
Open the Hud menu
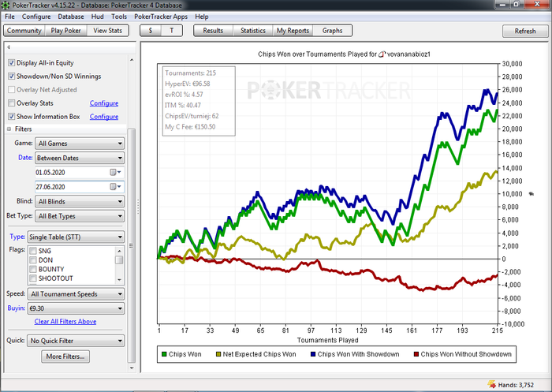[97, 17]
